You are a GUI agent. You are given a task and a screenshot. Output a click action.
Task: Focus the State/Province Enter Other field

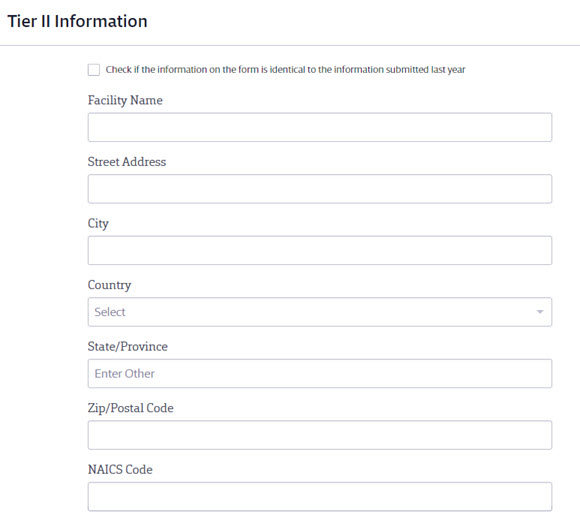[x=320, y=373]
